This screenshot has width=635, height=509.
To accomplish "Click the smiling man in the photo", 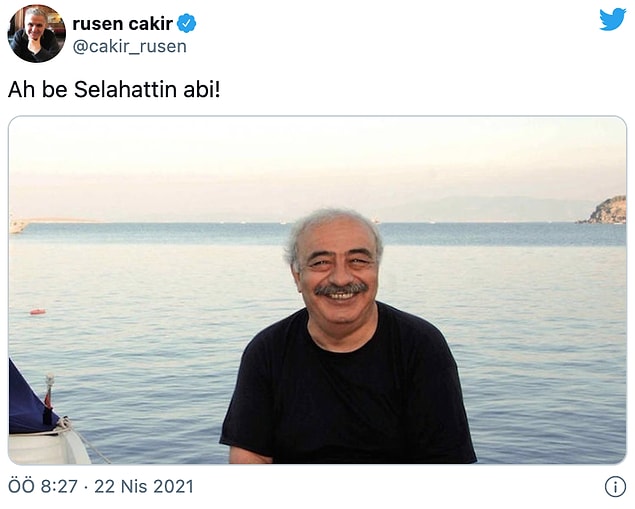I will coord(347,336).
